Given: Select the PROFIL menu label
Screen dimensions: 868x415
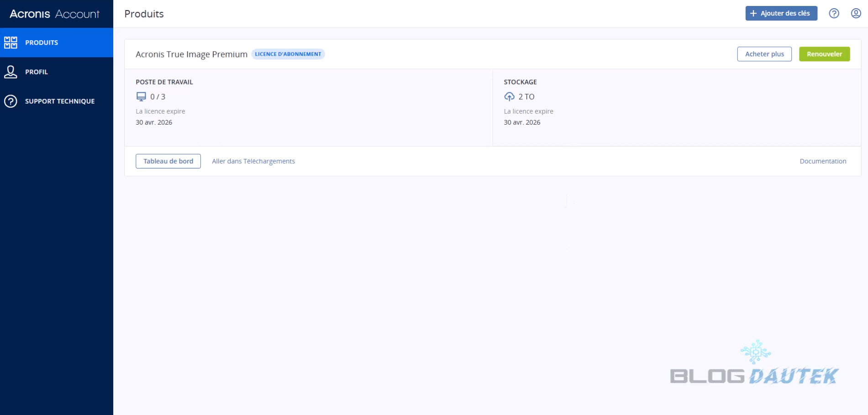Looking at the screenshot, I should [x=37, y=72].
